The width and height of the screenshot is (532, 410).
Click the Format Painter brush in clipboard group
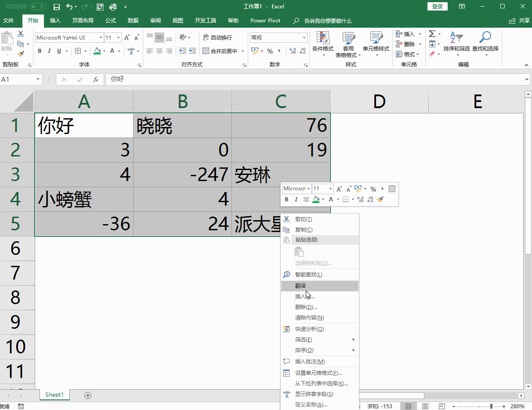pos(21,54)
